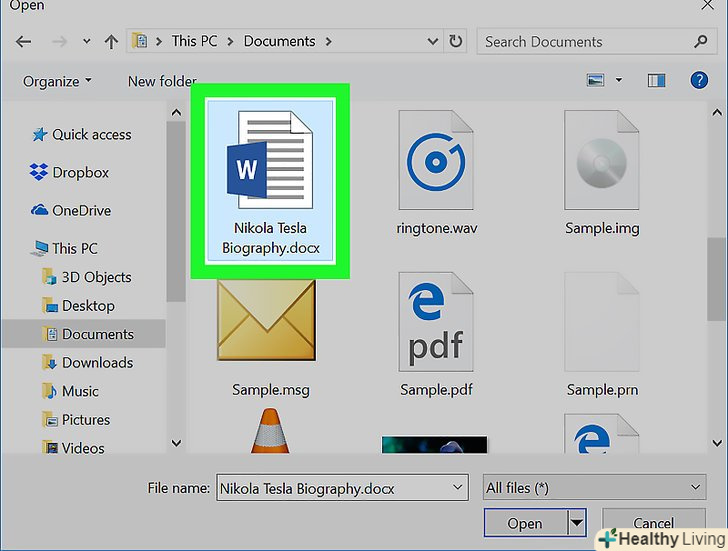This screenshot has height=551, width=728.
Task: Select the Sample.msg envelope icon
Action: pyautogui.click(x=266, y=321)
